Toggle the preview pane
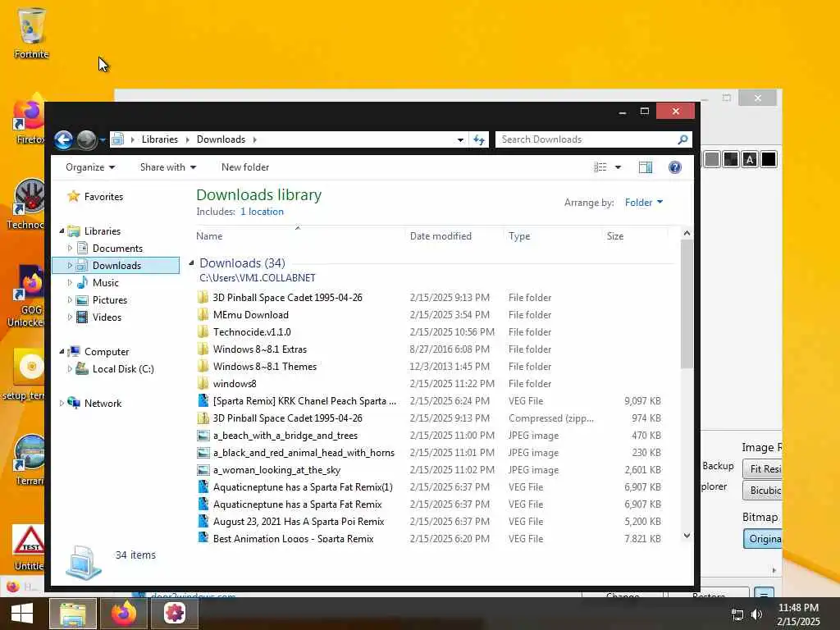This screenshot has height=630, width=840. [x=646, y=167]
